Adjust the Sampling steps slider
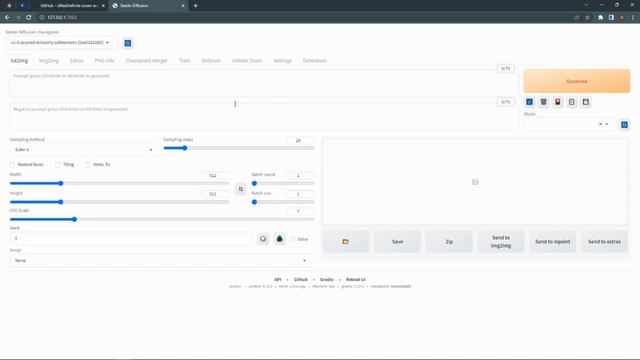640x360 pixels. (x=239, y=148)
